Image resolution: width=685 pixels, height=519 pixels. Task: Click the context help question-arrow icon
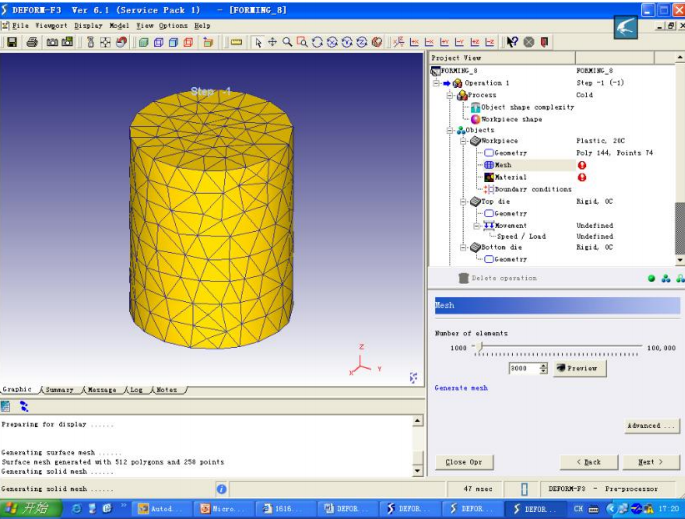512,42
